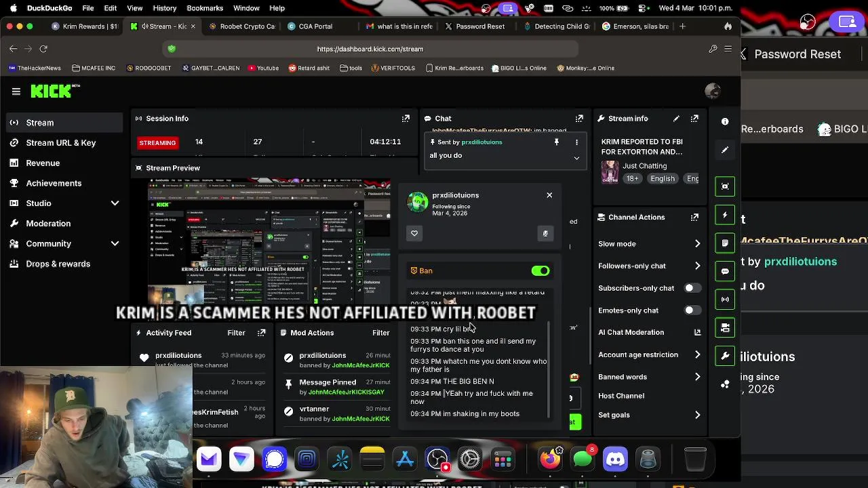Click prxdiliotuions name in pinned message
This screenshot has width=868, height=488.
click(481, 142)
